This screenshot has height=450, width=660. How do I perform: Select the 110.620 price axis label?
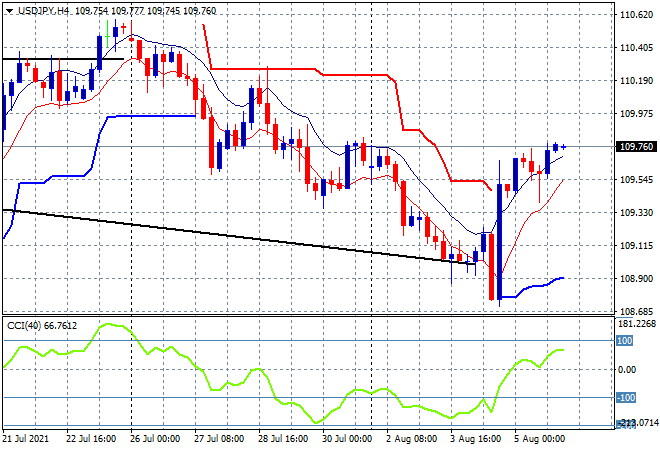(x=636, y=15)
